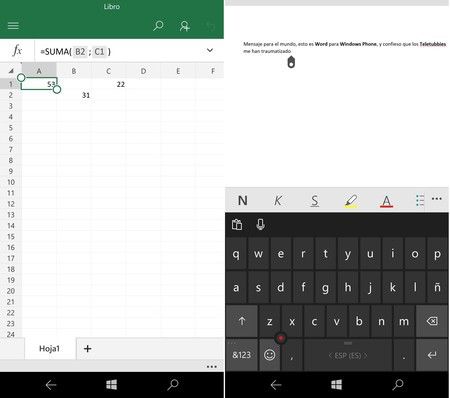Viewport: 450px width, 398px height.
Task: Tap the g key
Action: 325,287
